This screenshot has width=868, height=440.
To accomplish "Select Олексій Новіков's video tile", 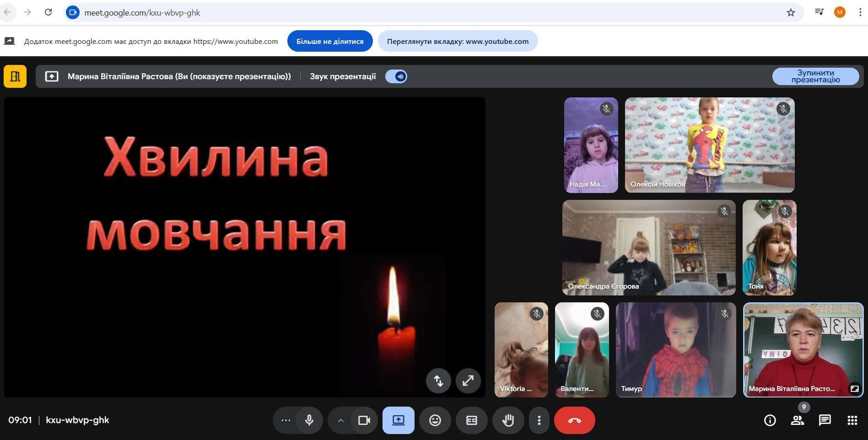I will (710, 145).
